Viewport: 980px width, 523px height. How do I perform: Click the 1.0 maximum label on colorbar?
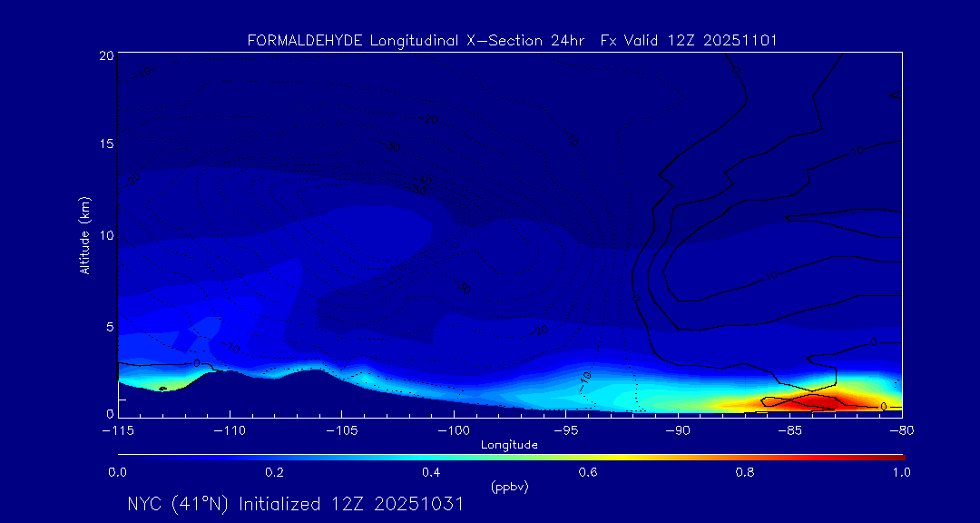[901, 472]
